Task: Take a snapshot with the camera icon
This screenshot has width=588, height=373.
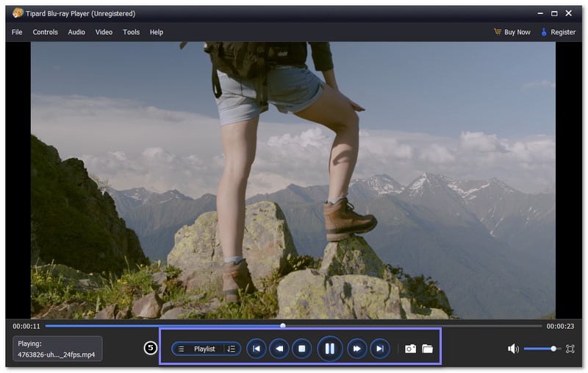Action: (x=410, y=349)
